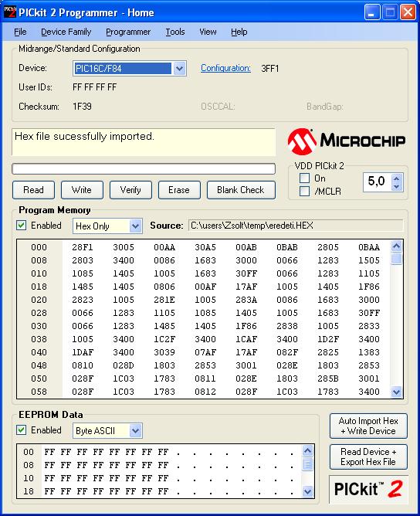Click the PICkit 2 title bar icon

click(9, 12)
